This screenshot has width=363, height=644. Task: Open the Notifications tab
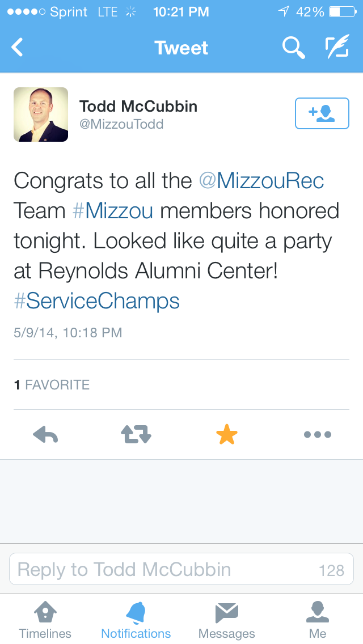click(x=136, y=620)
